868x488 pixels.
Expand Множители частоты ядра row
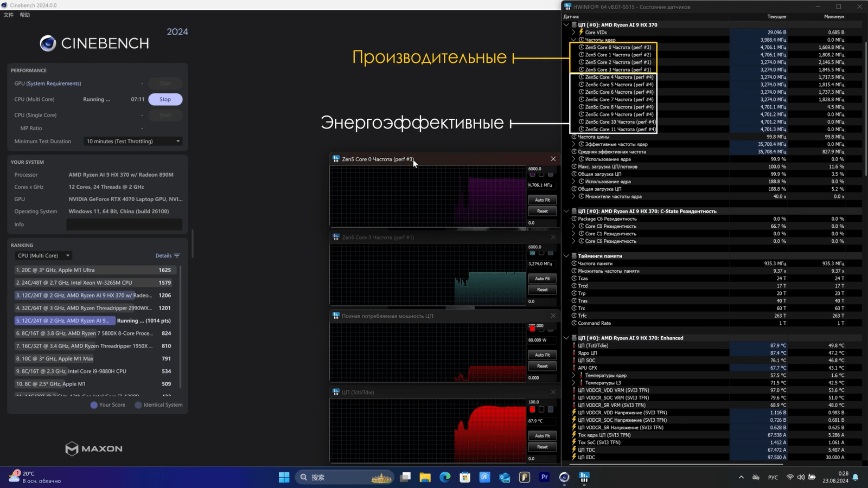[x=573, y=196]
